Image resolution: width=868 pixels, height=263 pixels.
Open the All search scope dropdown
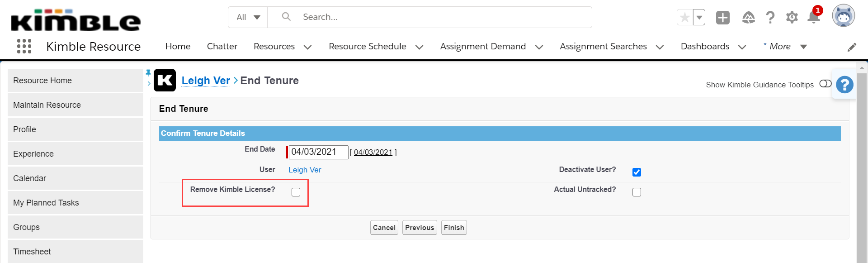248,17
